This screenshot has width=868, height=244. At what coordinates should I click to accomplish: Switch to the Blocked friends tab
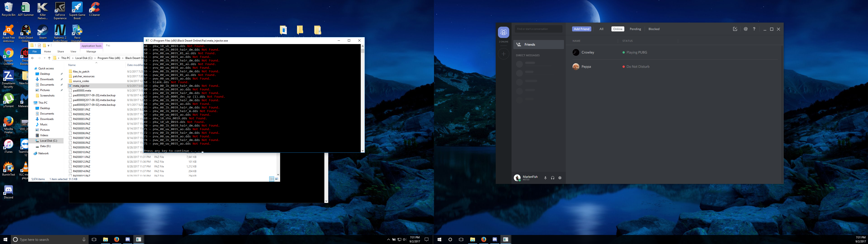(x=654, y=29)
